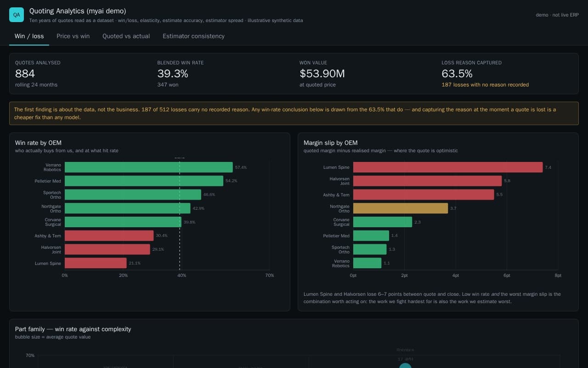Click the 'Margin slip by OEM' chart title
This screenshot has height=368, width=588.
pyautogui.click(x=330, y=143)
